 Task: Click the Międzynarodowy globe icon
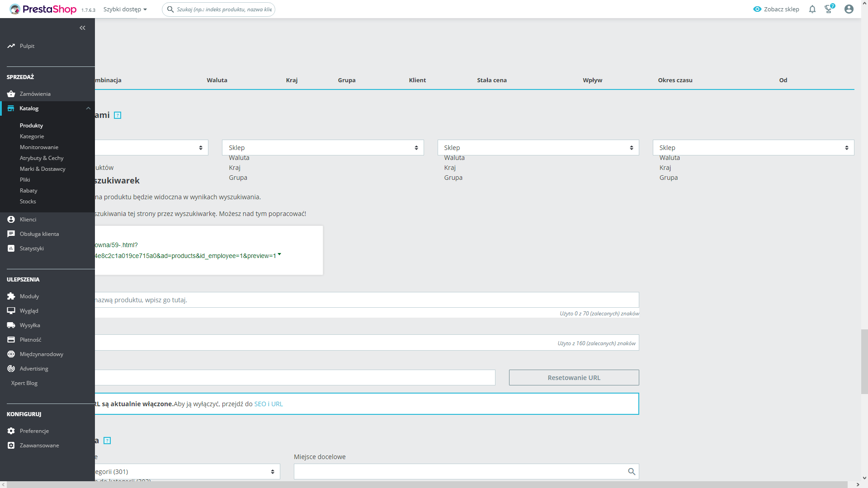pos(11,354)
